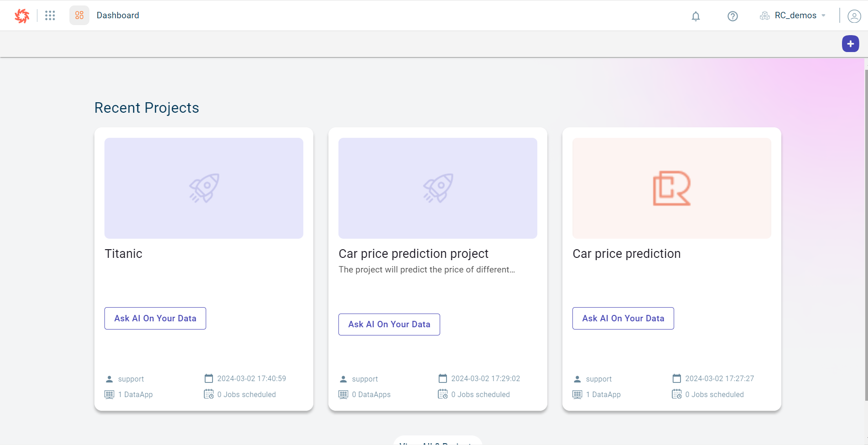Screen dimensions: 868x445
Task: Click the purple plus create button
Action: pos(850,44)
